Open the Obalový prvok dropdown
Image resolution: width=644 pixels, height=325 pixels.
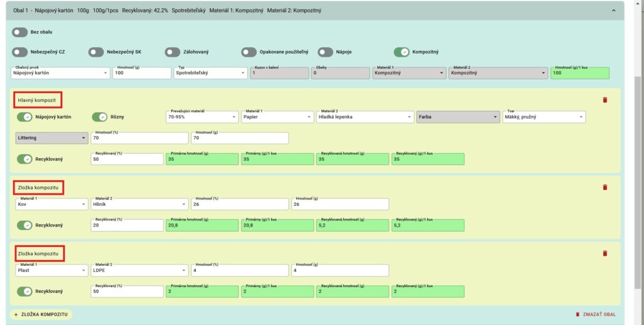click(60, 73)
